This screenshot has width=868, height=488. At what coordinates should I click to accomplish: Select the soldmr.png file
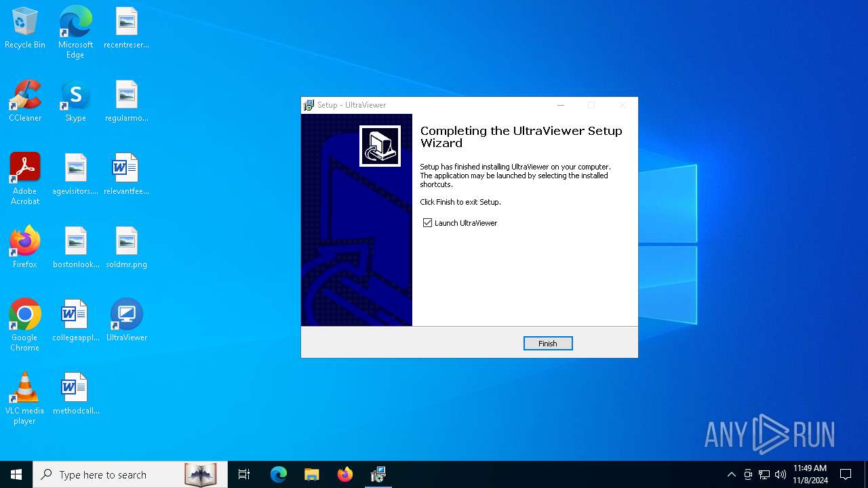click(x=127, y=247)
